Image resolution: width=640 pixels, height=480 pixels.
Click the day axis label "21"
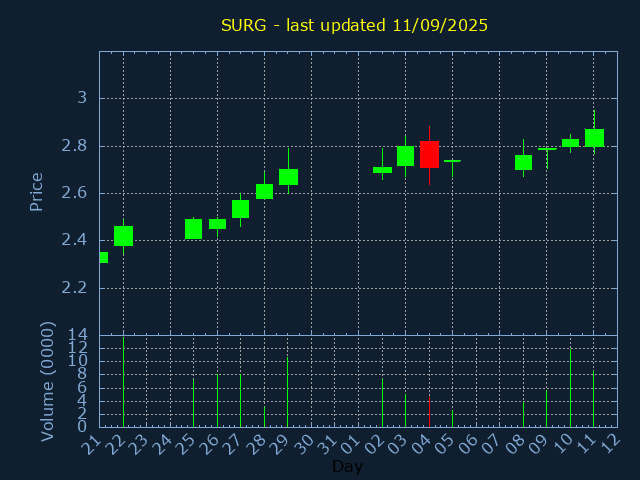tap(91, 443)
